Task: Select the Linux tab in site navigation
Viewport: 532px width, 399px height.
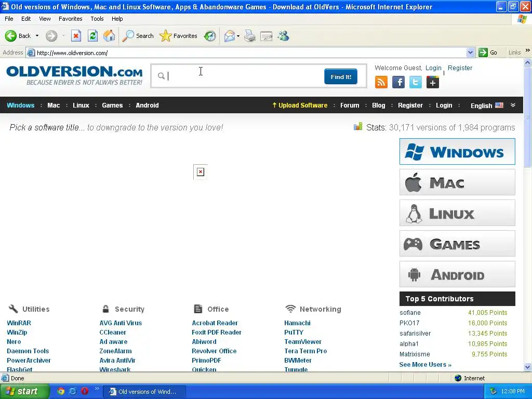Action: 81,105
